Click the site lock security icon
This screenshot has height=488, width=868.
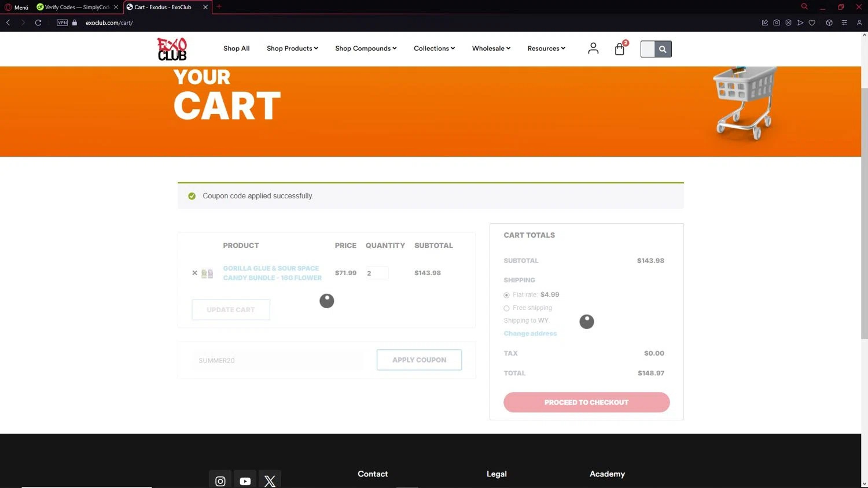point(75,23)
